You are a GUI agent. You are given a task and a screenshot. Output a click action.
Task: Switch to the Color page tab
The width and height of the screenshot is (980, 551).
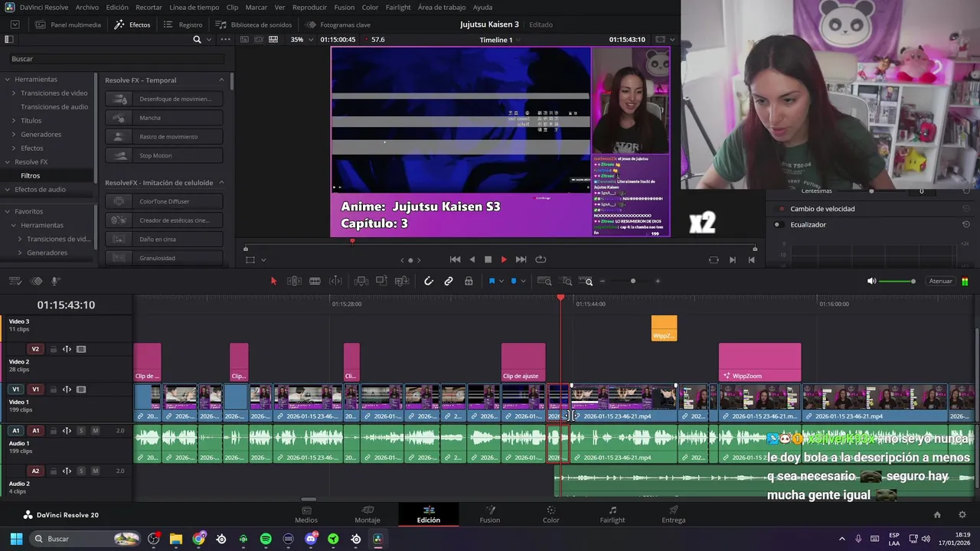[x=551, y=514]
